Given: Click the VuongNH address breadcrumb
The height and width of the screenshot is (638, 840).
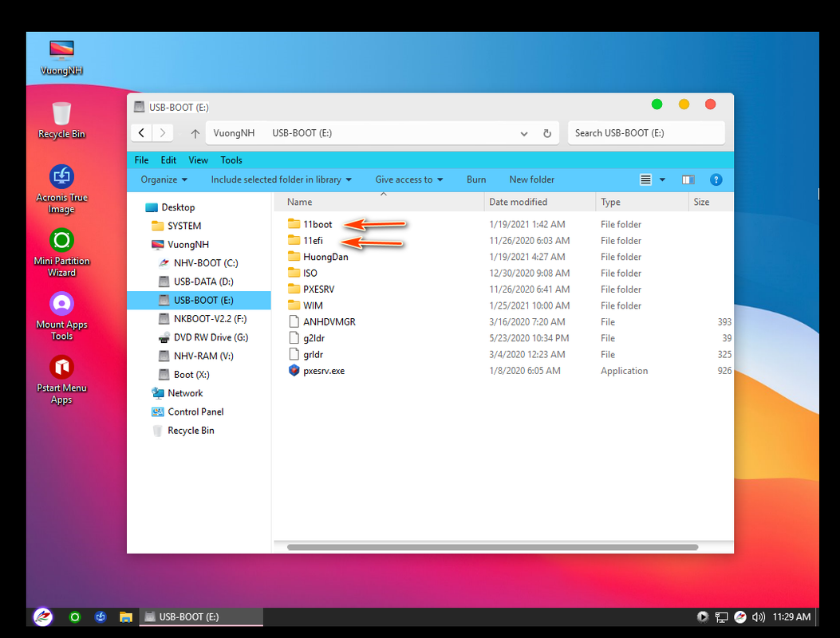Looking at the screenshot, I should pyautogui.click(x=234, y=133).
